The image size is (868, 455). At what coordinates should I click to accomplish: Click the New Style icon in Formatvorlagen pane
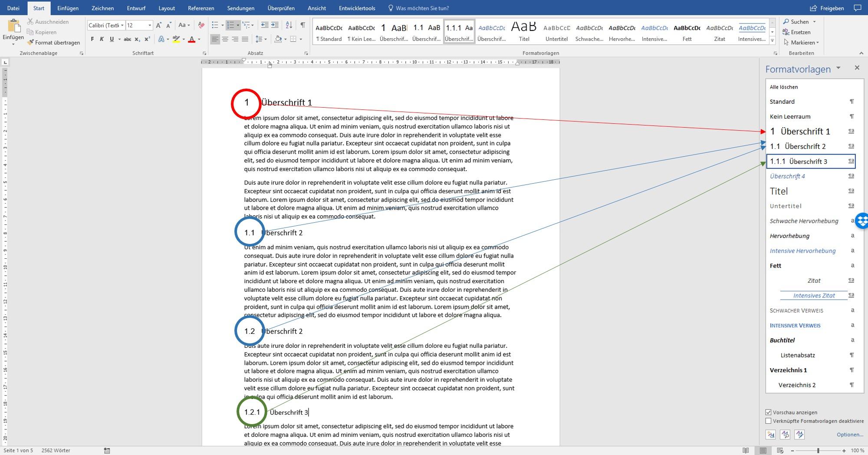pyautogui.click(x=771, y=434)
